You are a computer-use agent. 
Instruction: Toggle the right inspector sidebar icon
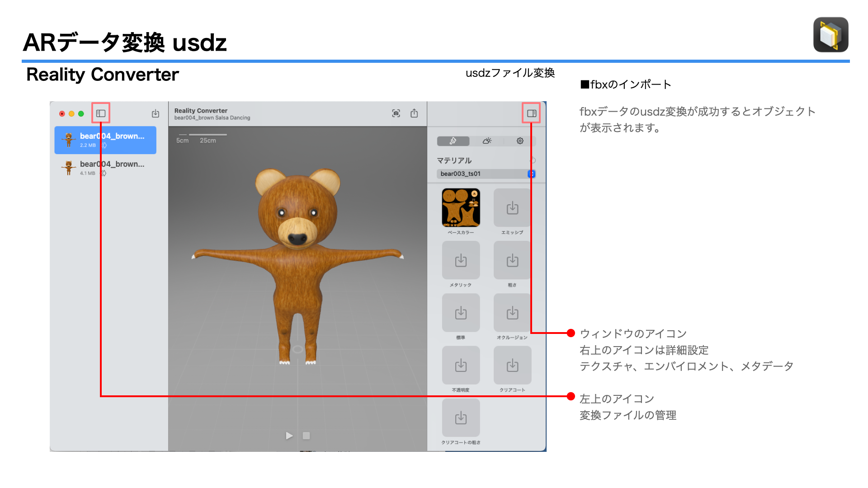point(532,113)
